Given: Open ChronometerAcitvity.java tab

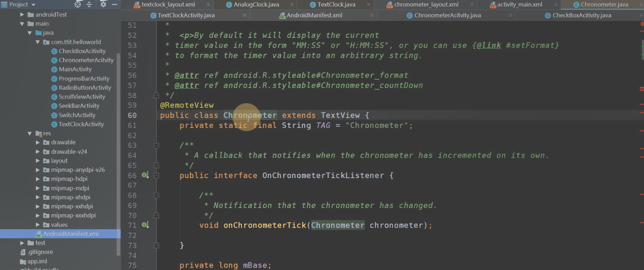Looking at the screenshot, I should [447, 15].
